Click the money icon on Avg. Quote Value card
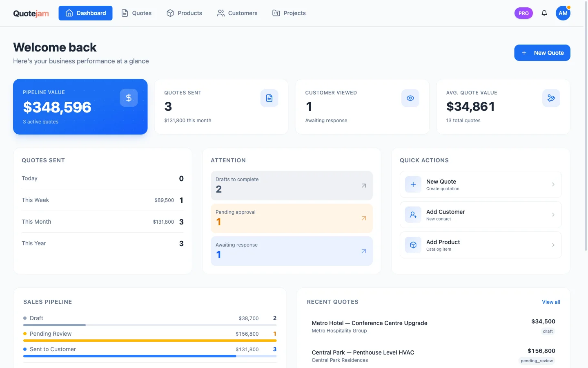 point(551,98)
